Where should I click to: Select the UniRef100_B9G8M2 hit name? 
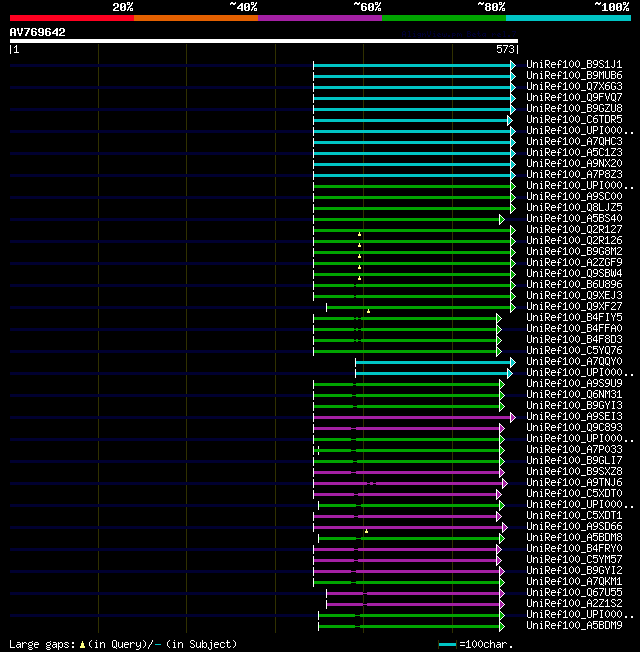[574, 251]
